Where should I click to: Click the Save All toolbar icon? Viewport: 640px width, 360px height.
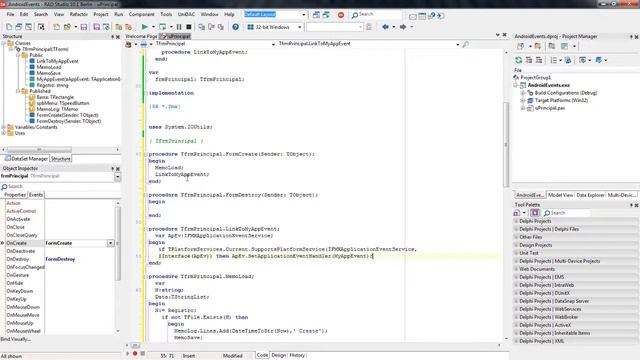click(96, 27)
